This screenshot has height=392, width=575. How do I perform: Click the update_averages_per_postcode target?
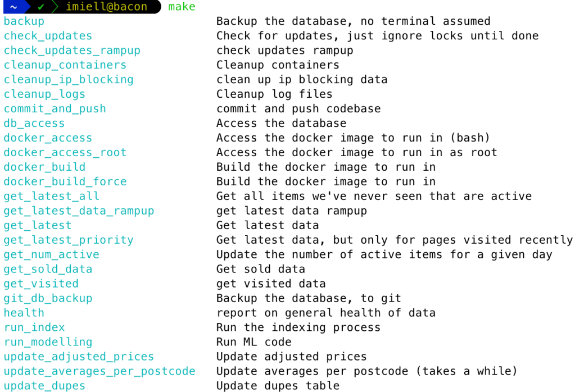[99, 371]
